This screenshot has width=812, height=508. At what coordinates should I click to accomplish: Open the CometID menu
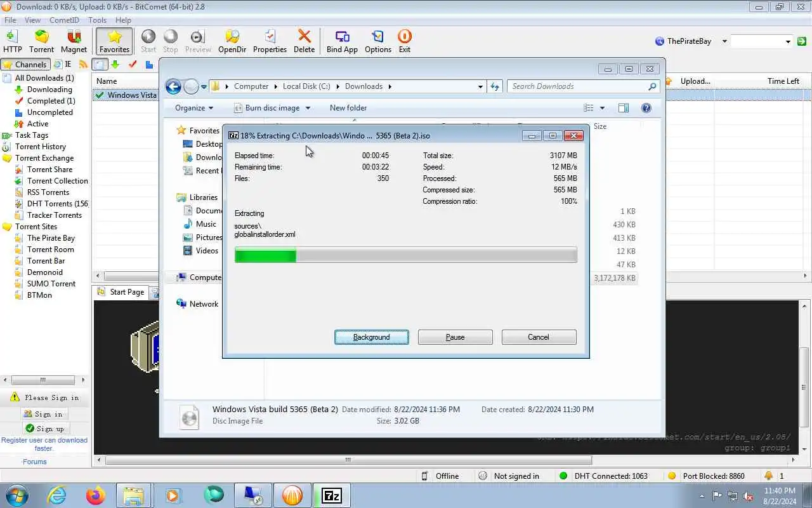(64, 20)
